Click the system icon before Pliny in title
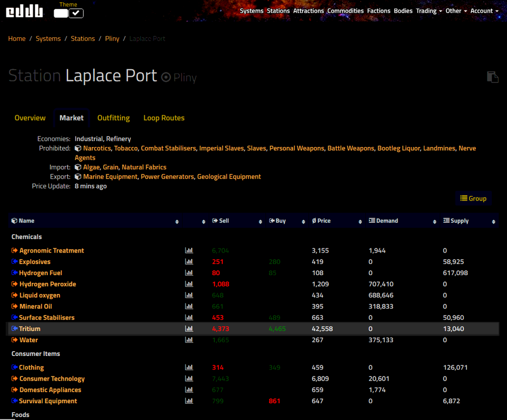 (x=166, y=77)
